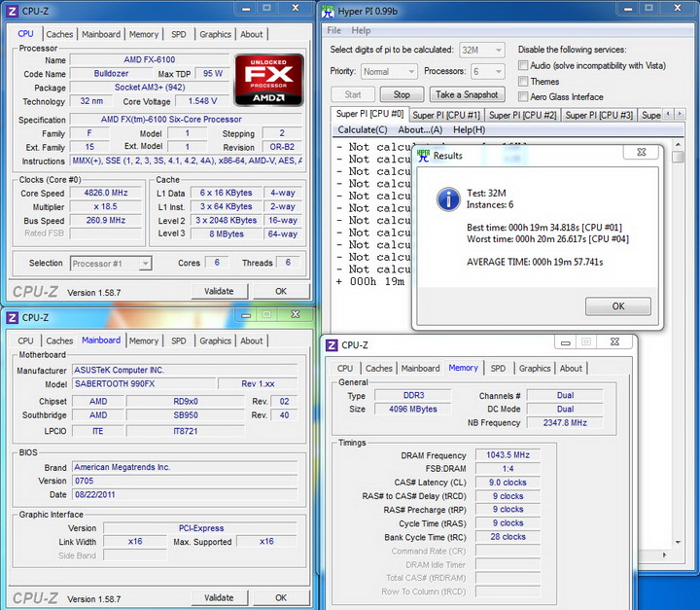Click the Hyper PI icon in Results title bar
Viewport: 700px width, 610px height.
coord(424,155)
